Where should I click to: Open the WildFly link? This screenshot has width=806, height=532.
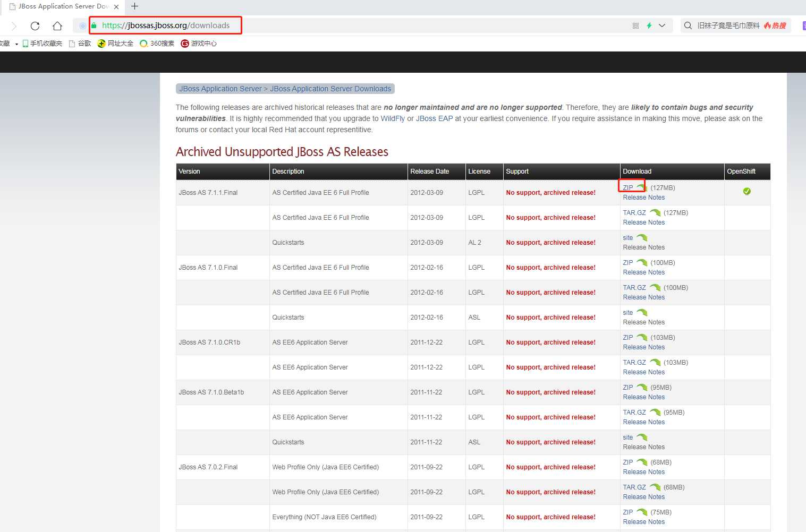coord(393,118)
